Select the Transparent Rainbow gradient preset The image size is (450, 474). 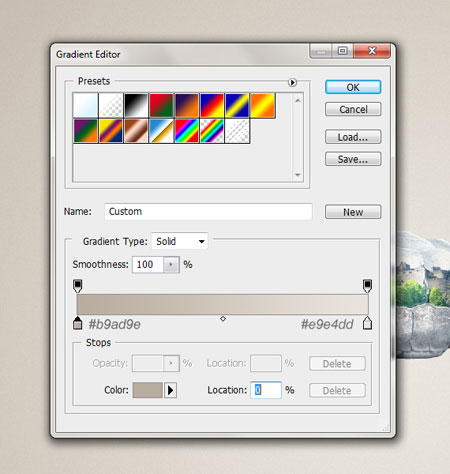click(212, 131)
